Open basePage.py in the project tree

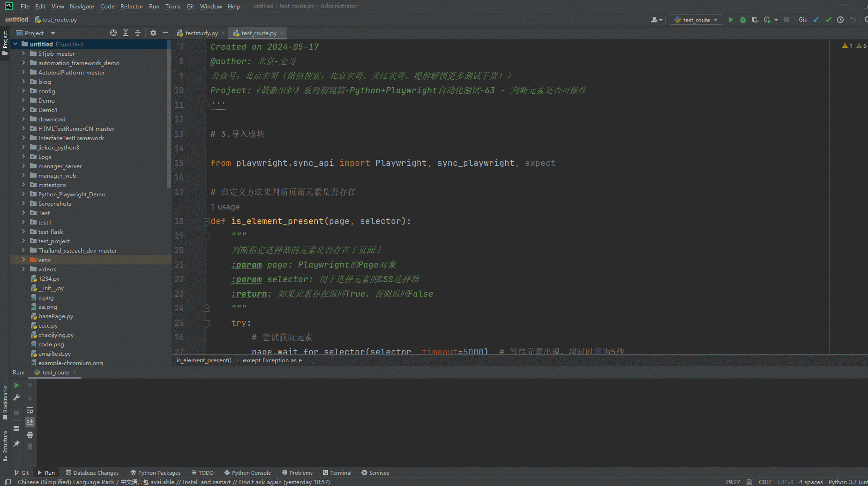click(x=56, y=316)
